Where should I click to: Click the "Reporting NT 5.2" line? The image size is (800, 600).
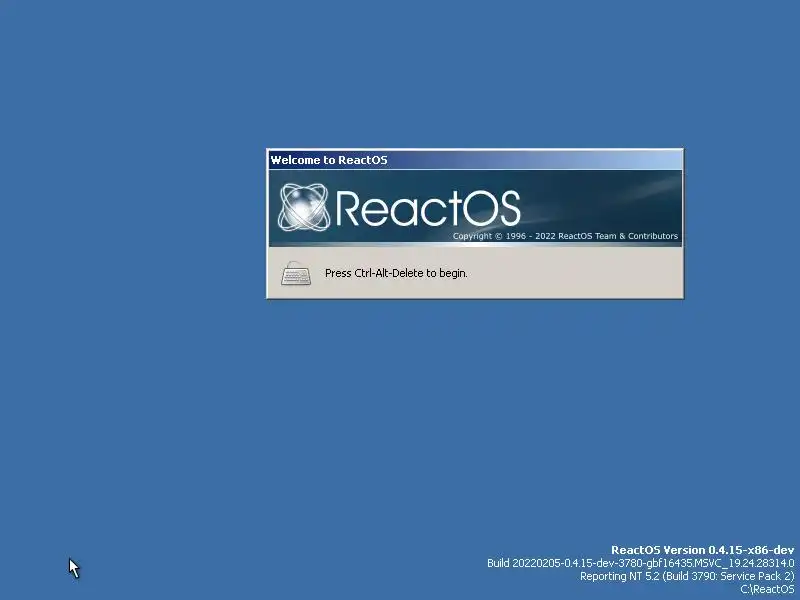[687, 576]
